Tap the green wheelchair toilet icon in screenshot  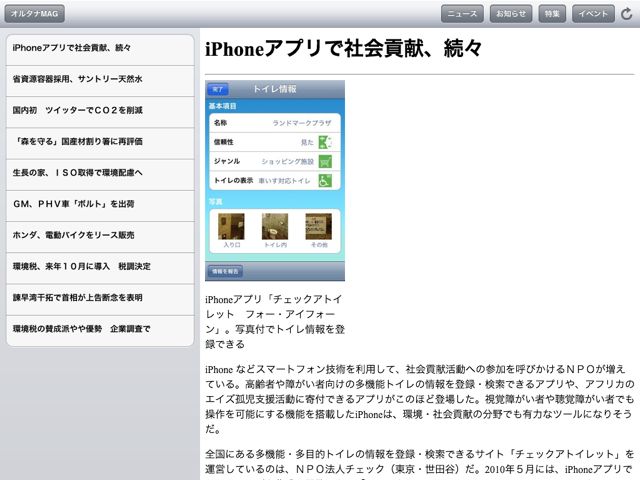click(x=325, y=180)
